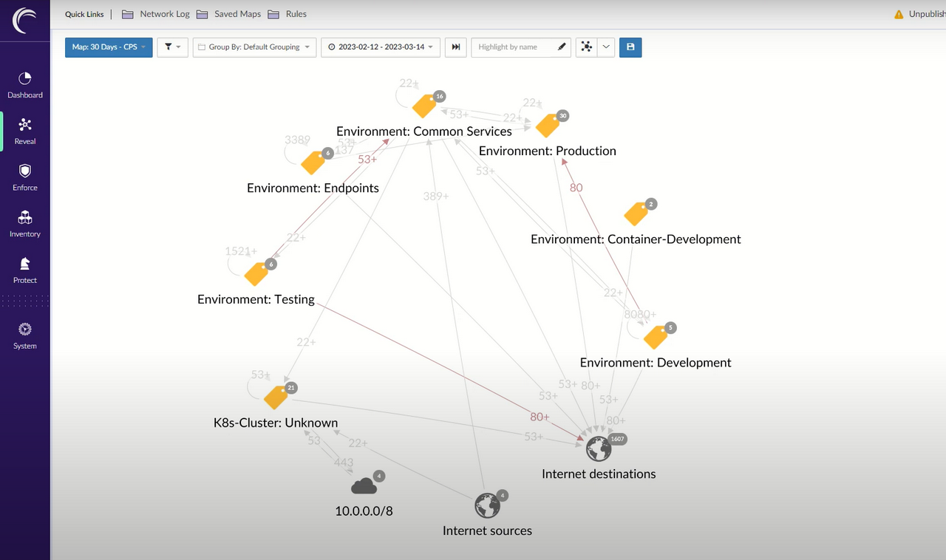Image resolution: width=946 pixels, height=560 pixels.
Task: Open the Rules page
Action: [296, 13]
